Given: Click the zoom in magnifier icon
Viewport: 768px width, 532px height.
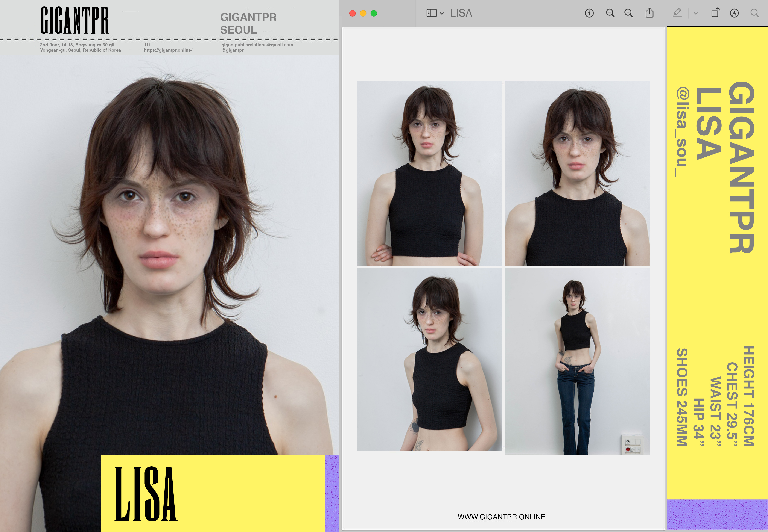Looking at the screenshot, I should 628,13.
